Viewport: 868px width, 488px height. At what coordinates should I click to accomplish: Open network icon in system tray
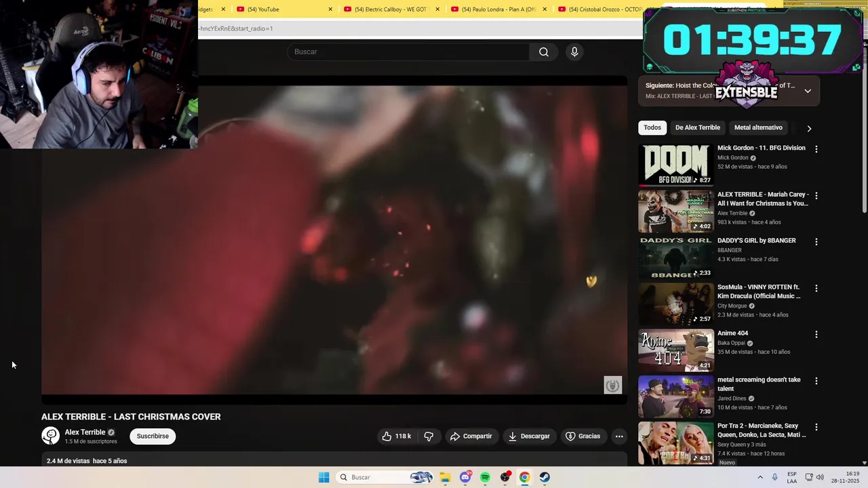coord(808,477)
